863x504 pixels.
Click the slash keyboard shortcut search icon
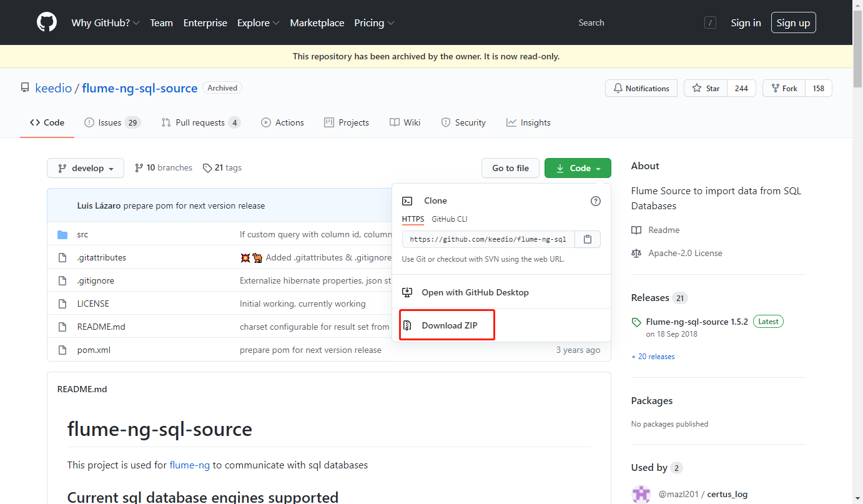tap(710, 22)
